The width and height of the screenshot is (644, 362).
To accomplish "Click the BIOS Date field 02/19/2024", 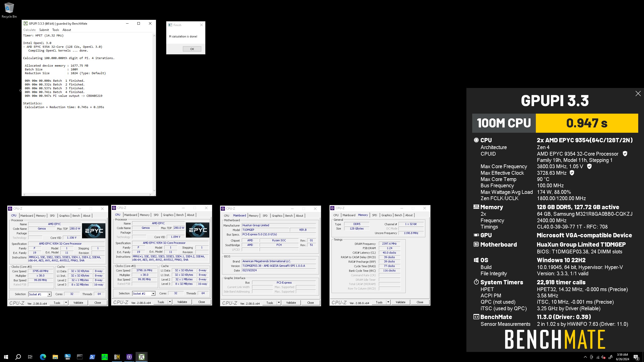I will pyautogui.click(x=279, y=270).
